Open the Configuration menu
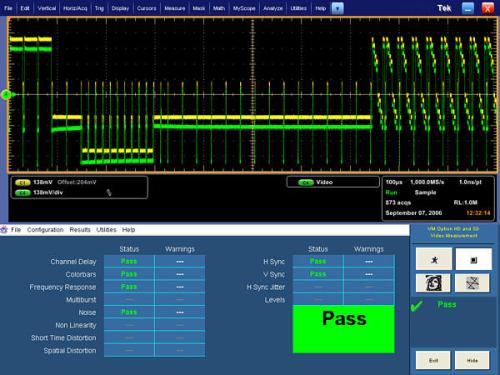Image resolution: width=500 pixels, height=375 pixels. click(45, 230)
